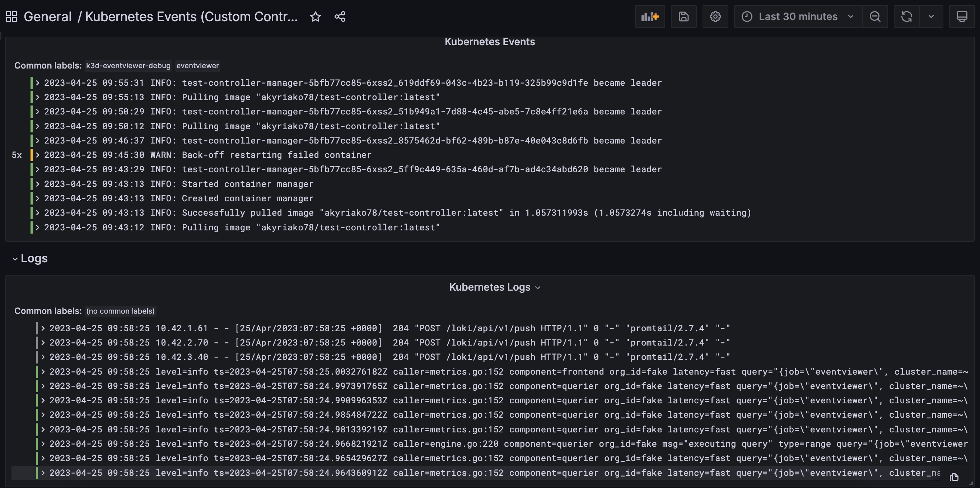Copy log line with copy icon
Image resolution: width=980 pixels, height=488 pixels.
point(954,477)
